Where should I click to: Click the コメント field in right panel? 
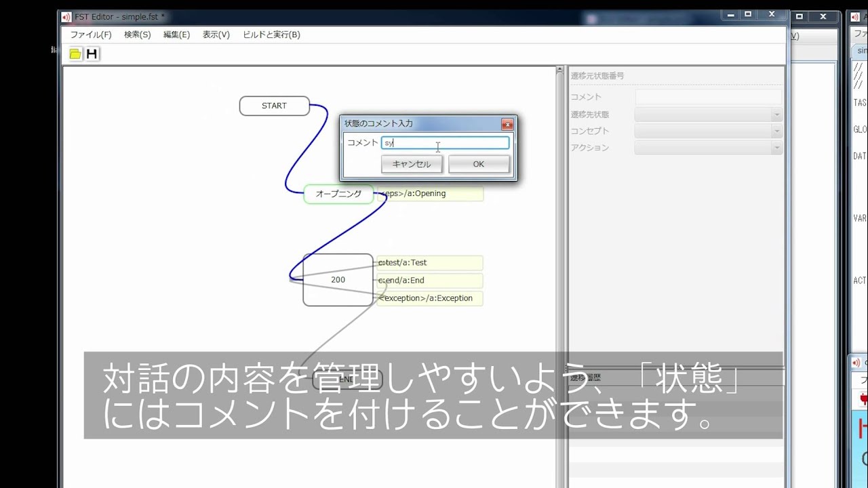point(708,97)
